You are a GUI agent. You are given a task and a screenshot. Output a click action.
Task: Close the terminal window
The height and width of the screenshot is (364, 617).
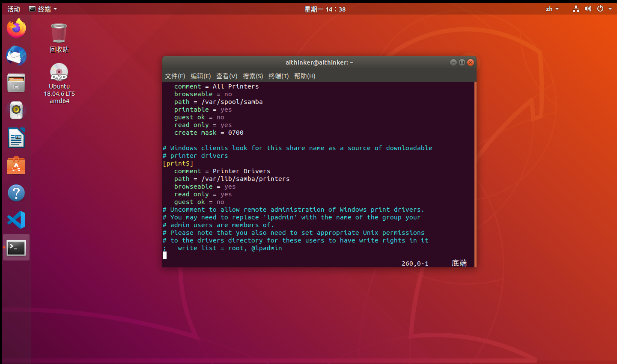click(x=471, y=62)
